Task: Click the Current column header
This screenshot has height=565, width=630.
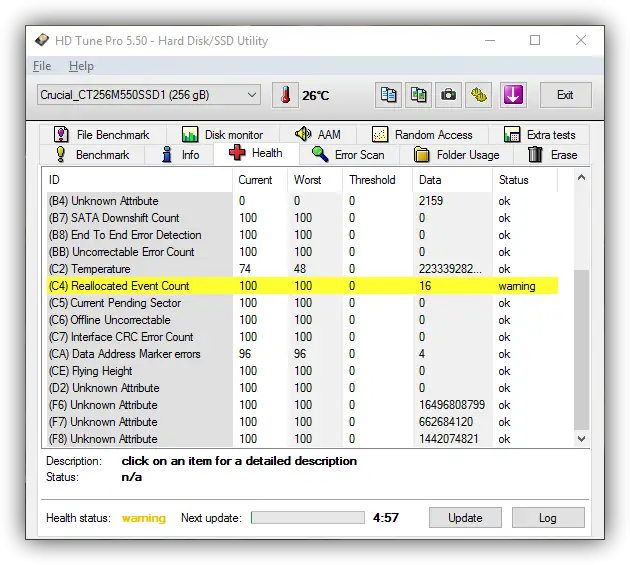Action: [x=260, y=180]
